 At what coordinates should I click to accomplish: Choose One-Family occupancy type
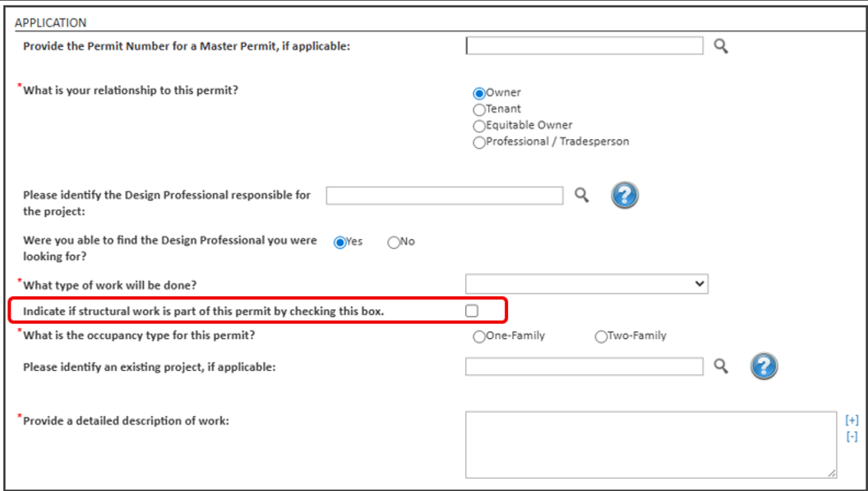(x=479, y=336)
